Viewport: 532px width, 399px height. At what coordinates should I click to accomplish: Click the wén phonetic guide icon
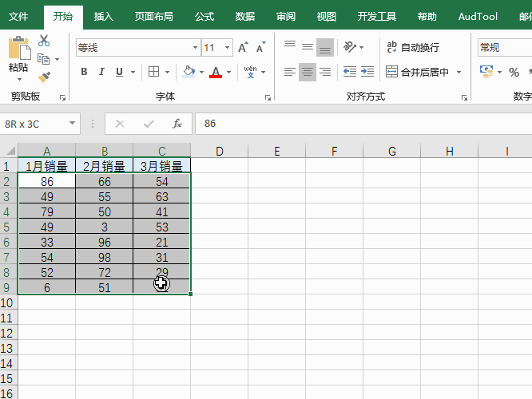250,72
